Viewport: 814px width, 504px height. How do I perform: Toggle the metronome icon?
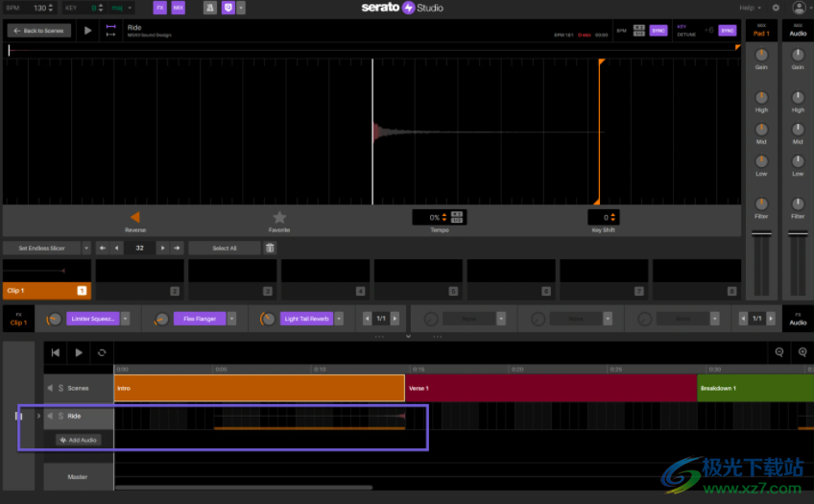click(x=209, y=8)
